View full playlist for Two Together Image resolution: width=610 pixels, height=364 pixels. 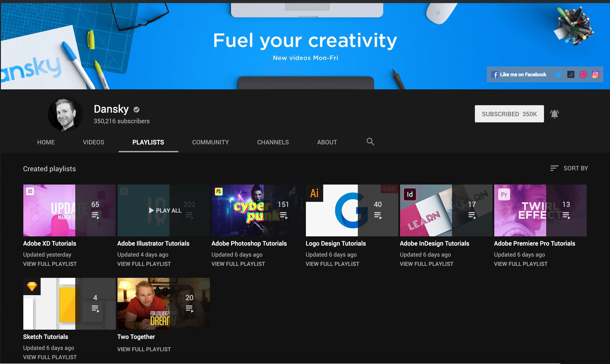pos(144,349)
